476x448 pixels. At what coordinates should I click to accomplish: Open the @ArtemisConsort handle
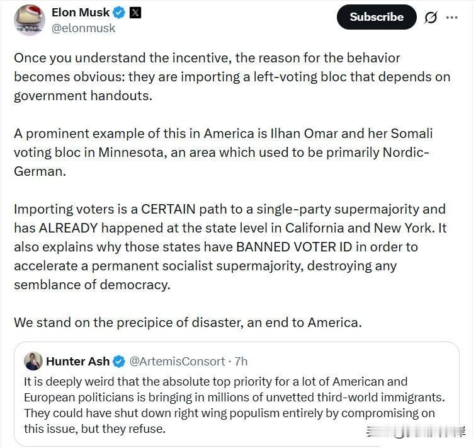(177, 361)
